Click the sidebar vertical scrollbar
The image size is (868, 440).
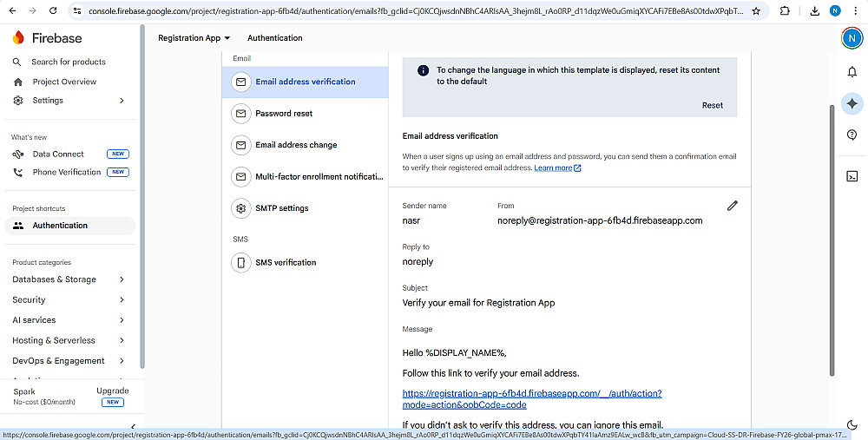click(x=142, y=196)
